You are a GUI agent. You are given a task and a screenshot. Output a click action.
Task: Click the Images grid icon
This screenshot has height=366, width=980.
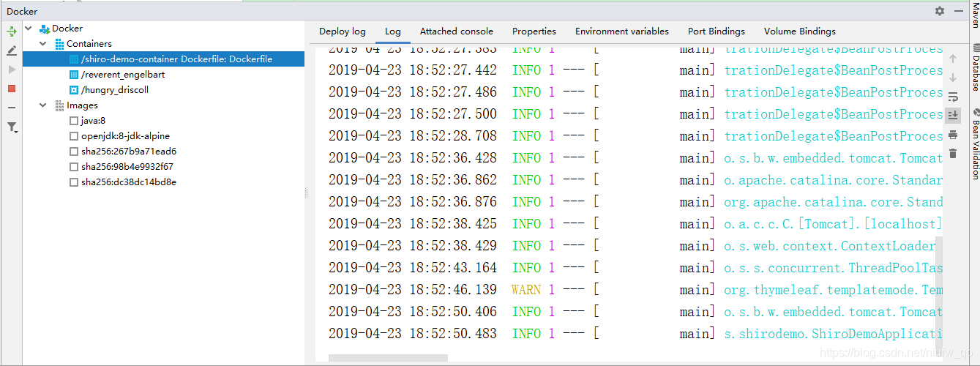coord(60,105)
